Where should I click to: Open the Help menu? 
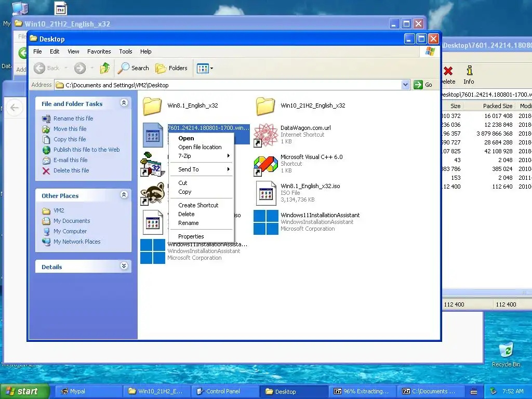146,51
